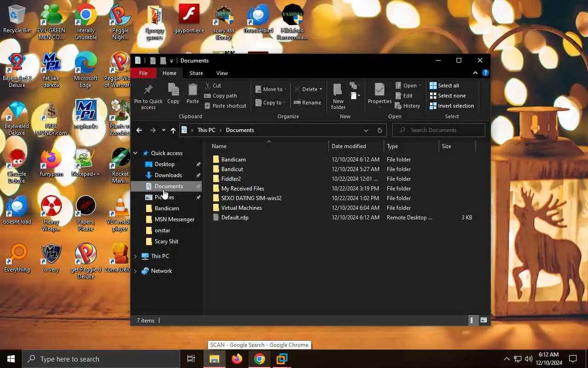Open Google Chrome from the taskbar
The image size is (588, 368).
pyautogui.click(x=260, y=359)
